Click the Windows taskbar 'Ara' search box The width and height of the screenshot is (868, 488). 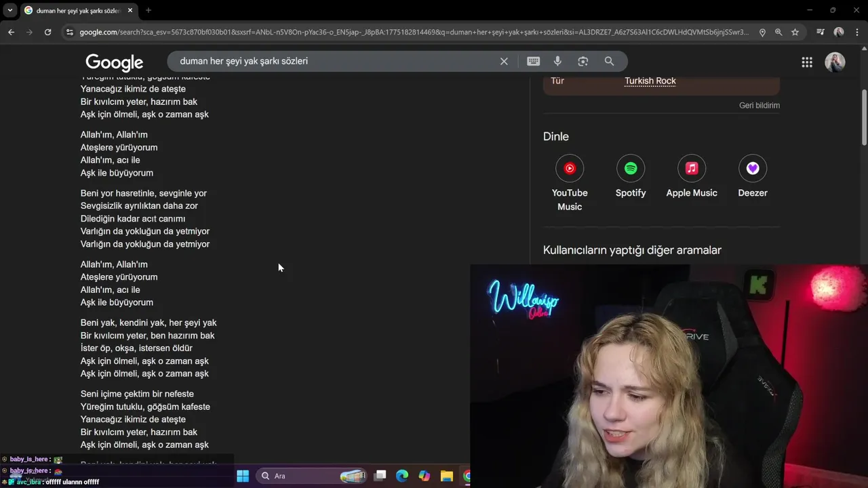[312, 476]
